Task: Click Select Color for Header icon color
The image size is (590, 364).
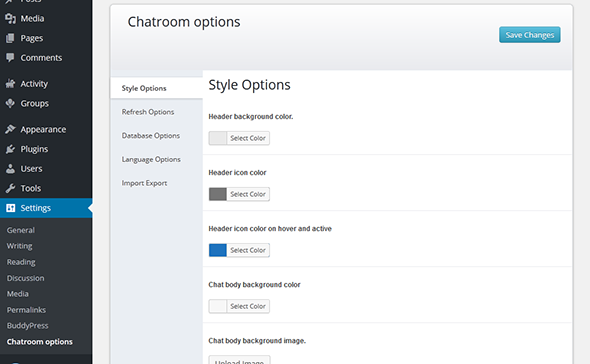Action: (248, 194)
